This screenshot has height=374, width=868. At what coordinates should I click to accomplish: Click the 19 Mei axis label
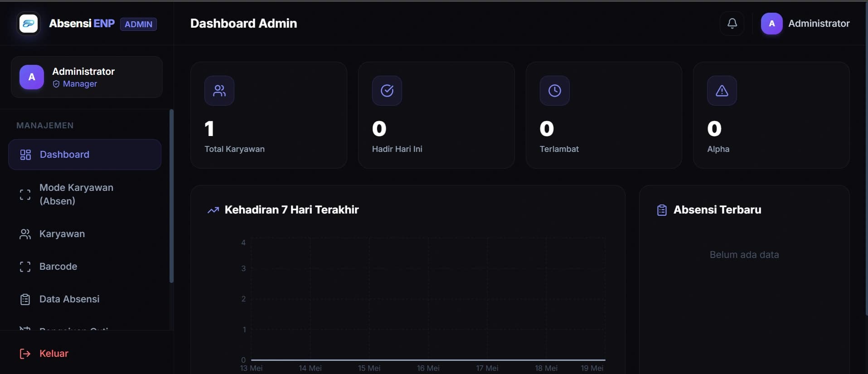pos(592,368)
